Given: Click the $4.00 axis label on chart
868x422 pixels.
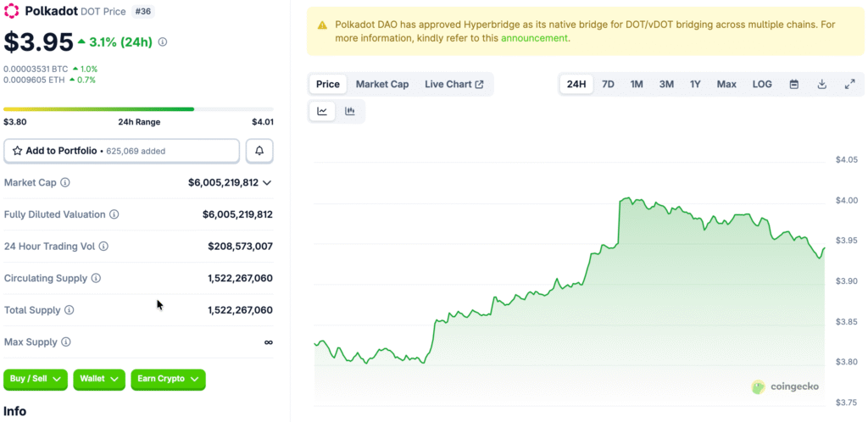Looking at the screenshot, I should point(846,200).
